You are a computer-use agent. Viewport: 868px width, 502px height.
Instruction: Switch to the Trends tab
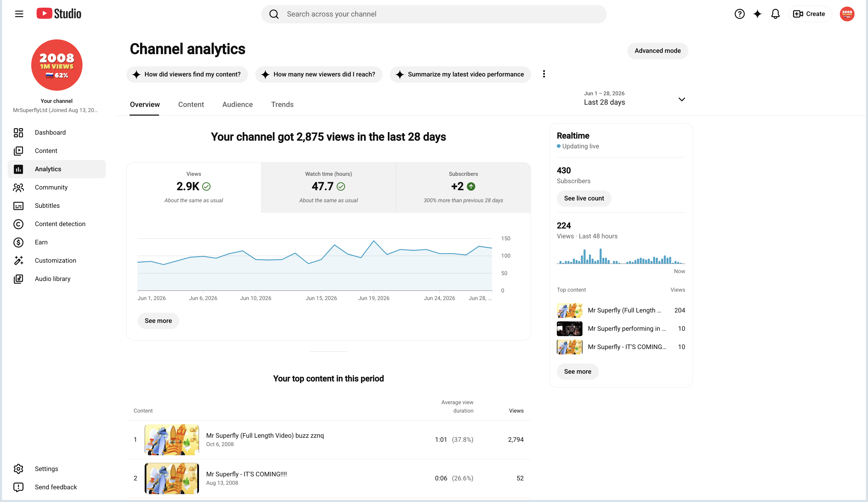pos(282,104)
